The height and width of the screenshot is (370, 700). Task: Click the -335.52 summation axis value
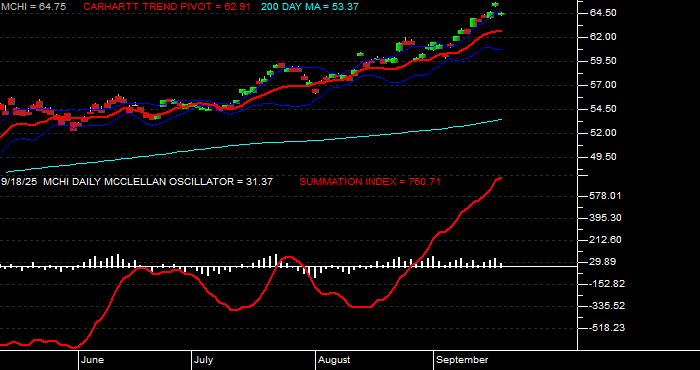(606, 306)
